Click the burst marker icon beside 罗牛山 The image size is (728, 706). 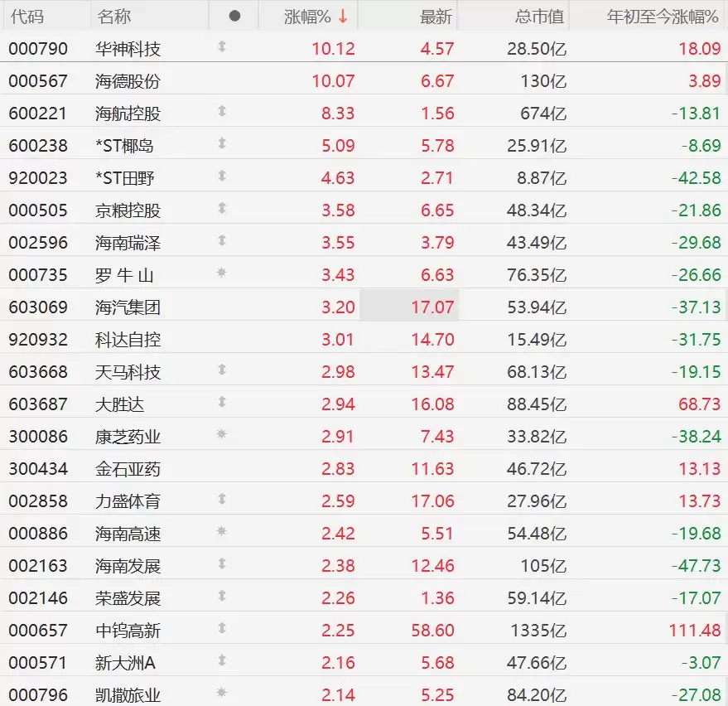tap(221, 274)
